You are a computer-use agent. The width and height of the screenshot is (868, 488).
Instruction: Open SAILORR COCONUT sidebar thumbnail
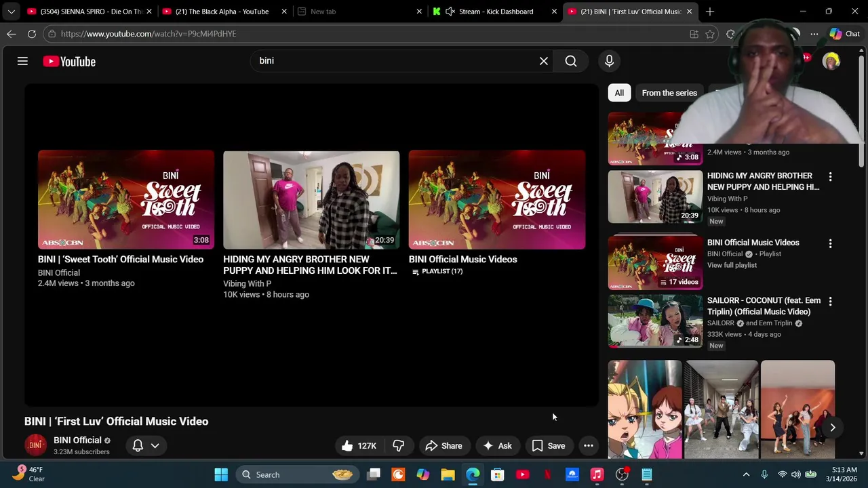point(655,321)
